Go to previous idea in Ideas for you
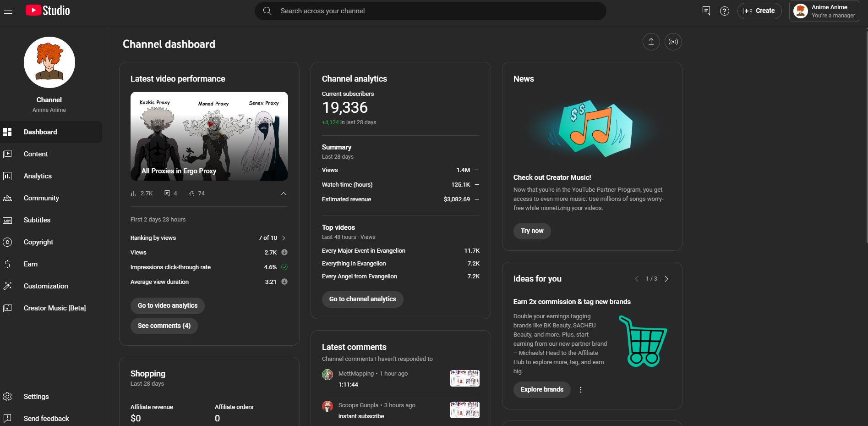 636,279
